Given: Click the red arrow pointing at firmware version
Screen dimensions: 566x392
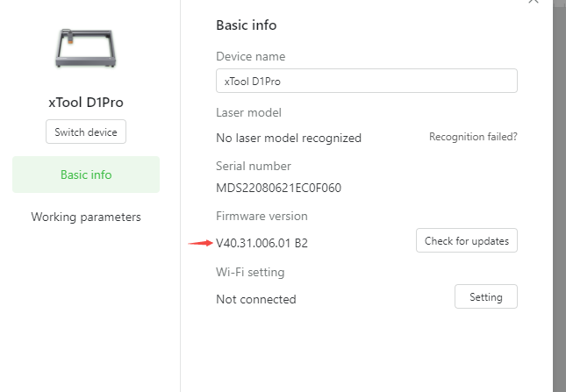Looking at the screenshot, I should [x=201, y=243].
